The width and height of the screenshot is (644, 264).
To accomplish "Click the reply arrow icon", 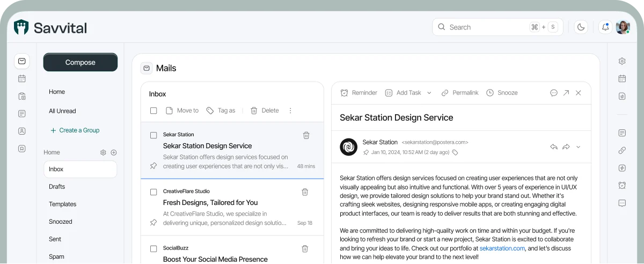I will coord(554,147).
